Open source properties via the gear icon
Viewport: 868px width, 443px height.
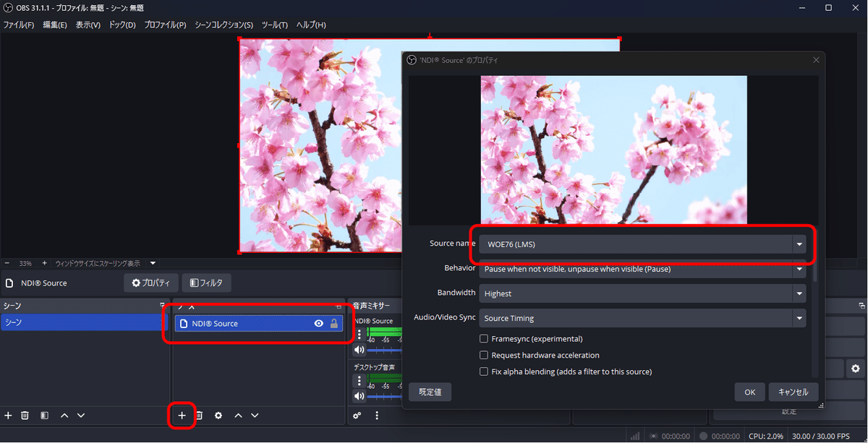[218, 416]
